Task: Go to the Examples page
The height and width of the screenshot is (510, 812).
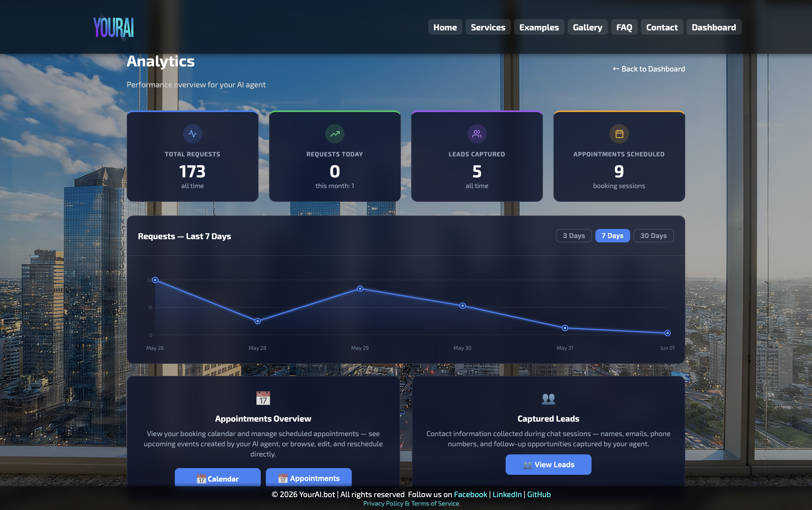Action: pyautogui.click(x=539, y=27)
